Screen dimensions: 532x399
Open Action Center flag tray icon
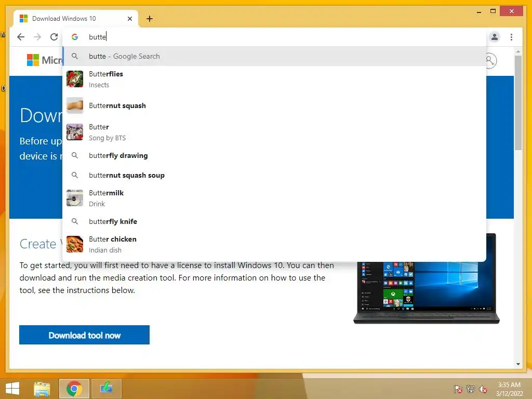tap(458, 389)
